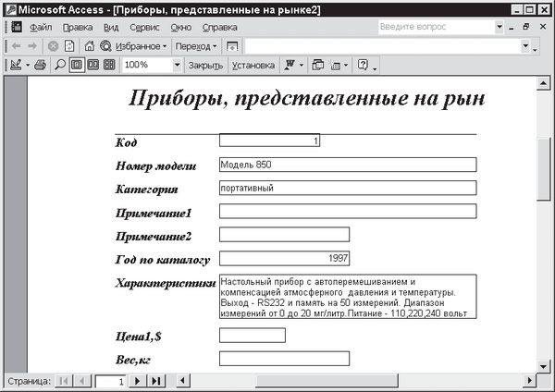Click the Office Links Word icon

pos(290,65)
